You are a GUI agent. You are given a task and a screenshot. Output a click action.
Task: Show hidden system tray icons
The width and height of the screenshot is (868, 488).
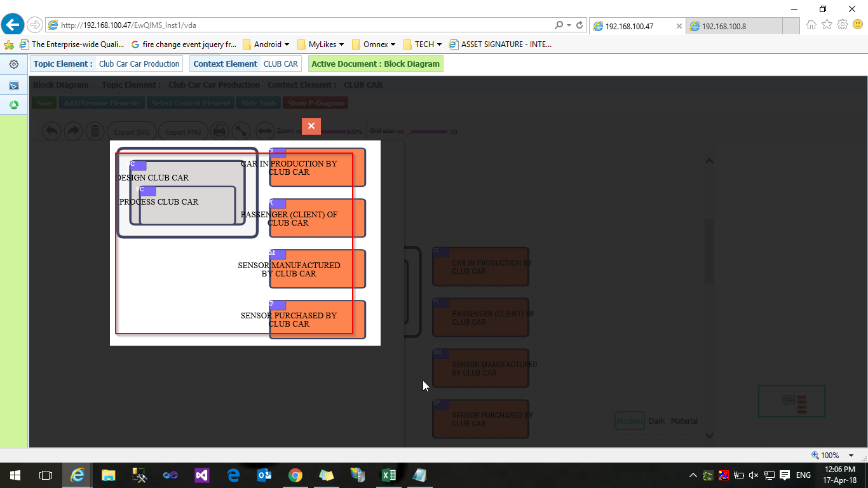coord(693,475)
